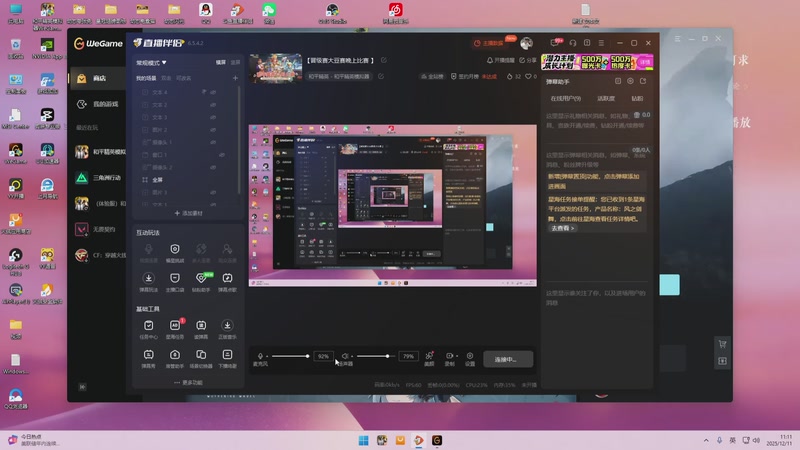The image size is (800, 450).
Task: Open 场景切换器 in the 基础工具 grid
Action: (201, 359)
